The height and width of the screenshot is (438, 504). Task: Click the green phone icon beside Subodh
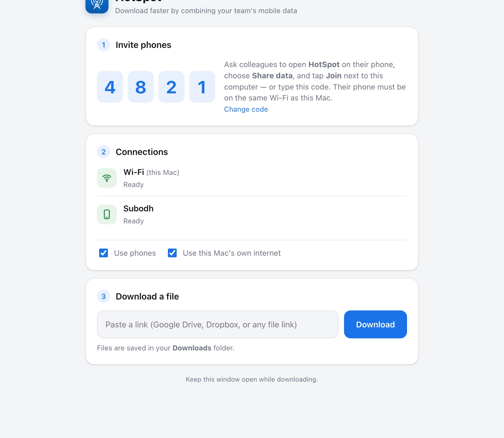[107, 214]
